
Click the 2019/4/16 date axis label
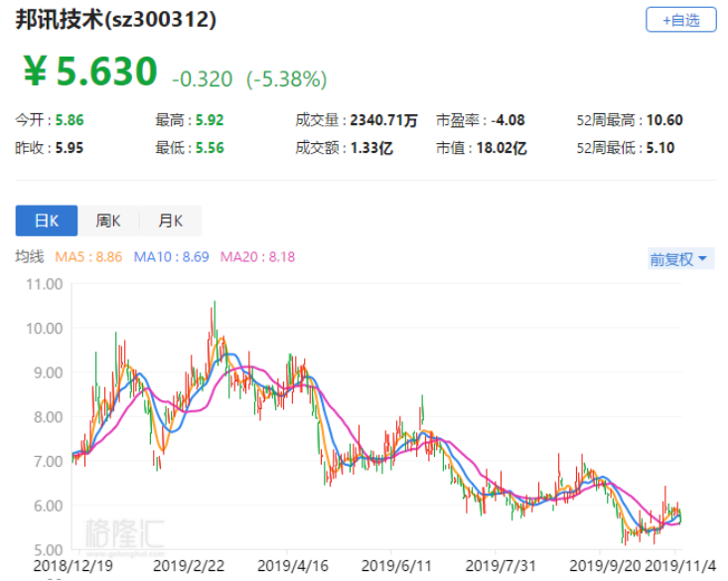293,566
